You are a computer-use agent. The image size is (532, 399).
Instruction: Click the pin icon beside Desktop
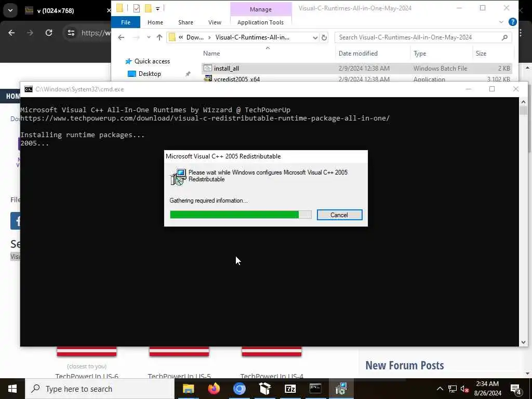(188, 74)
